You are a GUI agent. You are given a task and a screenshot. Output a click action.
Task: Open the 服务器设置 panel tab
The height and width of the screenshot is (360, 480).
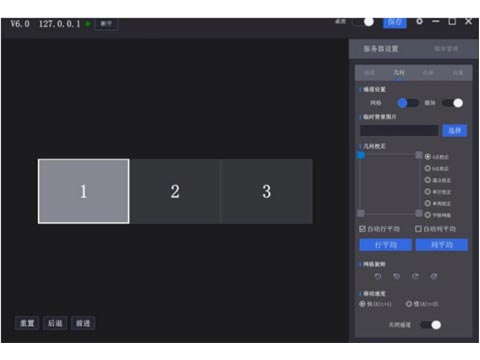[381, 49]
